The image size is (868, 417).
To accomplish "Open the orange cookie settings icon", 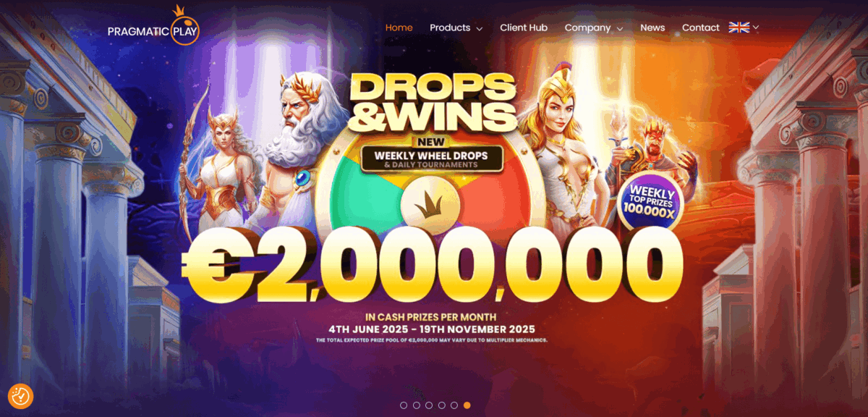I will pyautogui.click(x=20, y=396).
